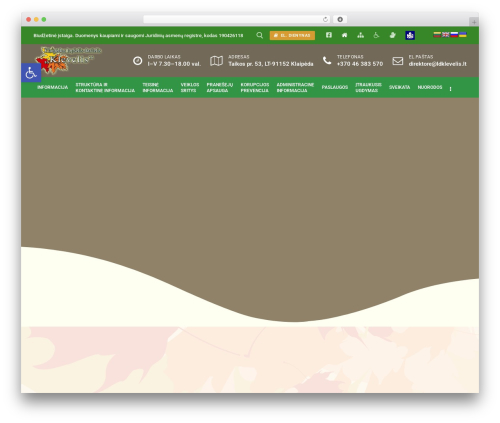500x423 pixels.
Task: Switch language with Russian flag
Action: [454, 35]
